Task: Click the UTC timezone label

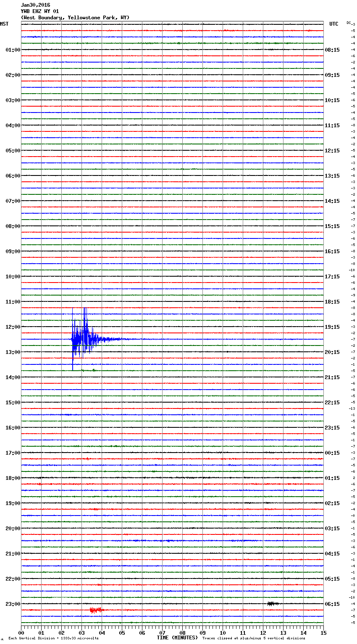Action: (334, 24)
